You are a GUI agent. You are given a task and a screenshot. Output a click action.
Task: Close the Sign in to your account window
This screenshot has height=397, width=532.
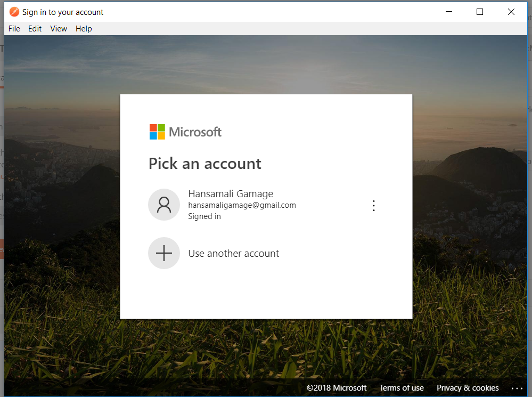click(x=511, y=12)
